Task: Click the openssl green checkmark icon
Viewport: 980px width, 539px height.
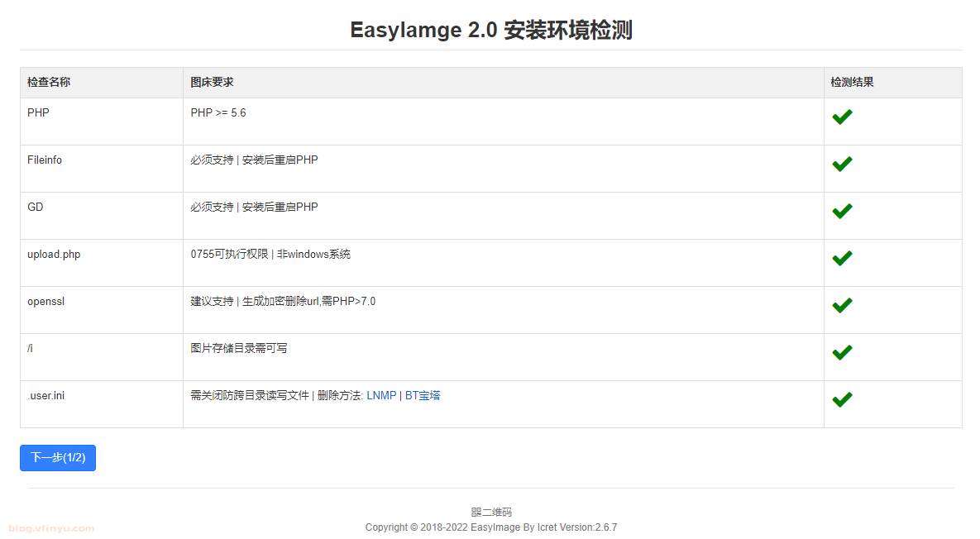Action: tap(842, 306)
